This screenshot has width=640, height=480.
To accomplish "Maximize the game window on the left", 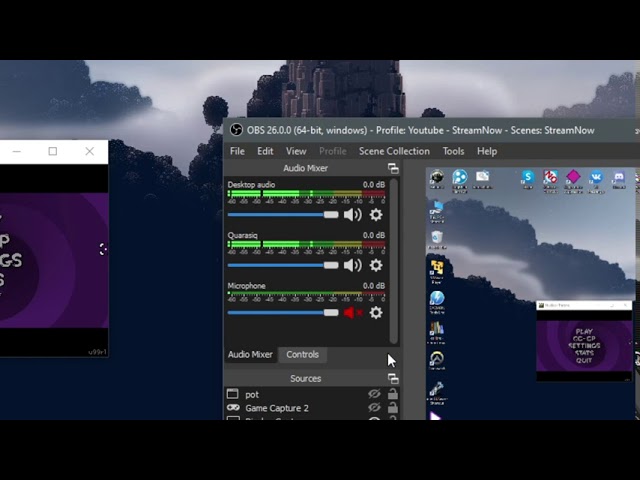I will tap(53, 151).
